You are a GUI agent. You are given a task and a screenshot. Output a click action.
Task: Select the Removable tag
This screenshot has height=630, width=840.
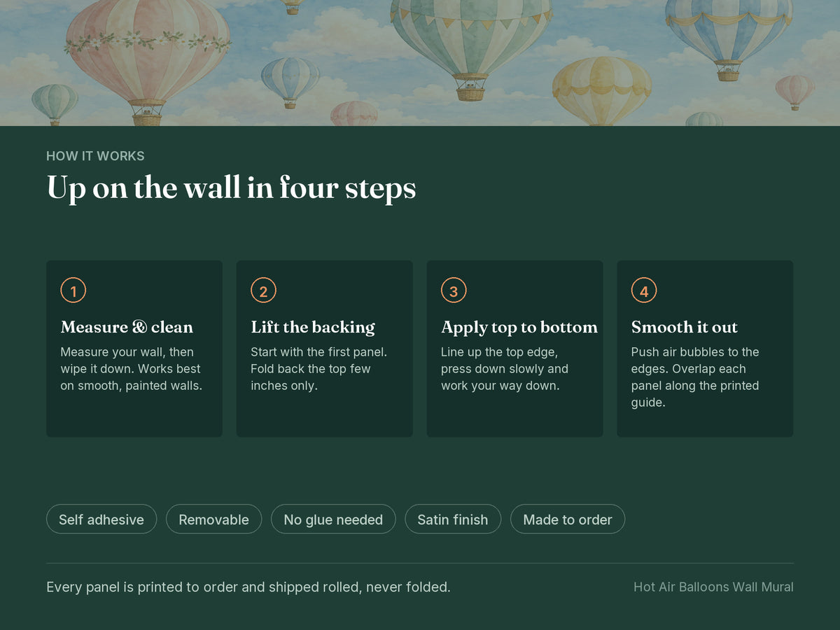(213, 519)
